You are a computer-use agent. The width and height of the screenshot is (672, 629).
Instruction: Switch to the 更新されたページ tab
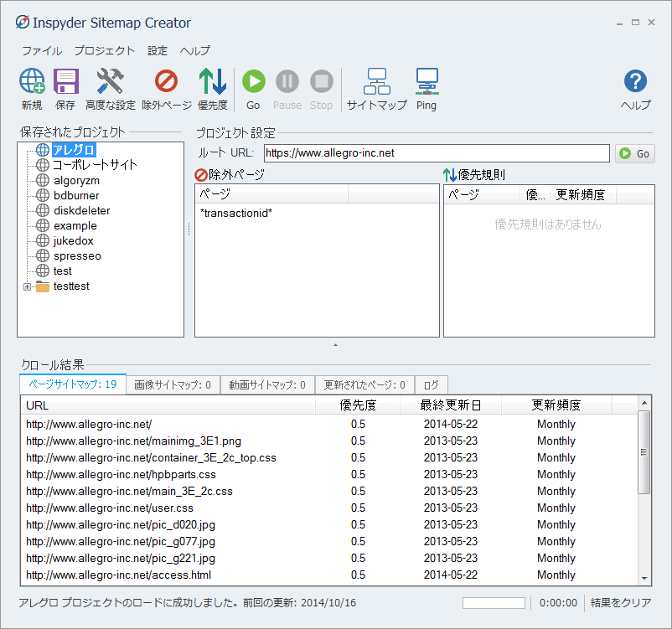[x=364, y=384]
